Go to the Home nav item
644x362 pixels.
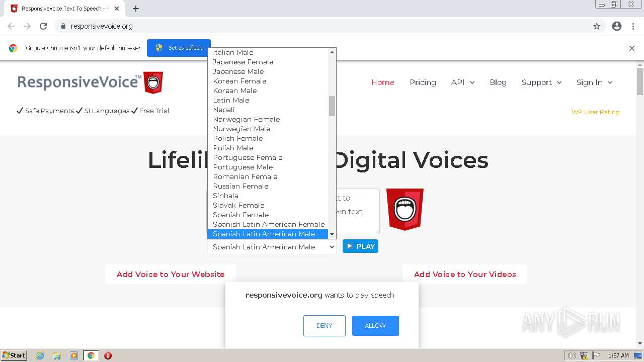click(383, 82)
